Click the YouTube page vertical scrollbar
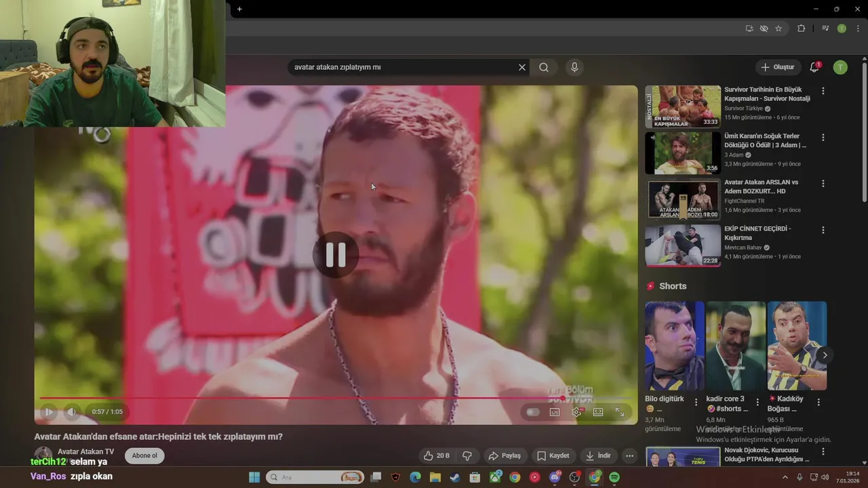This screenshot has width=868, height=488. tap(865, 132)
